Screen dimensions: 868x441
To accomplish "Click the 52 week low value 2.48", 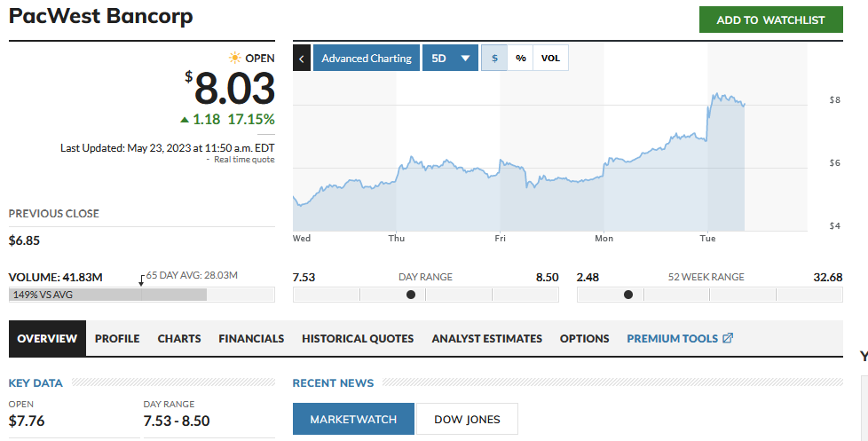I will [588, 277].
